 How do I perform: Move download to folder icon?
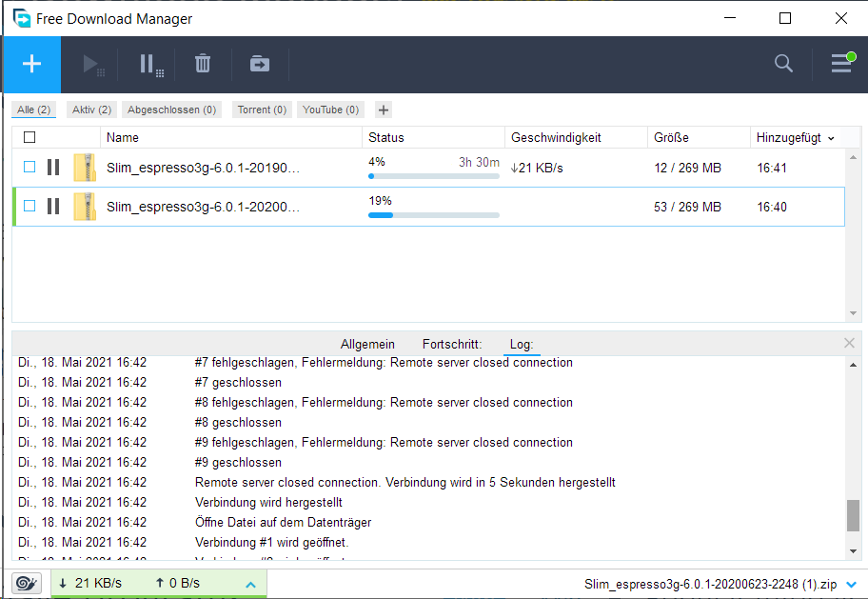click(260, 64)
